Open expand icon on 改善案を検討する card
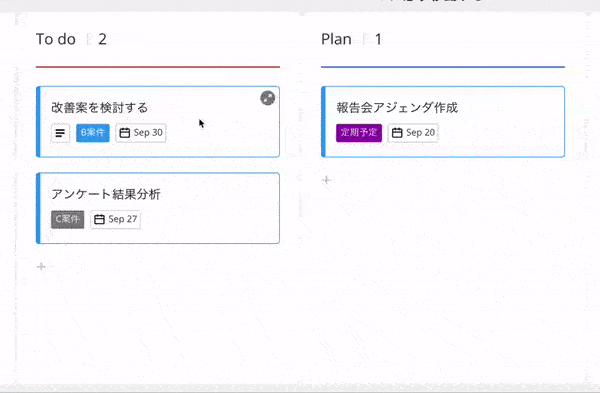The image size is (600, 393). (x=267, y=98)
